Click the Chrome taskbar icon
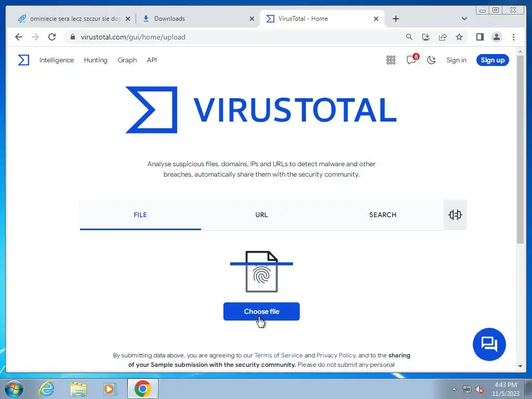The height and width of the screenshot is (399, 532). (x=142, y=389)
